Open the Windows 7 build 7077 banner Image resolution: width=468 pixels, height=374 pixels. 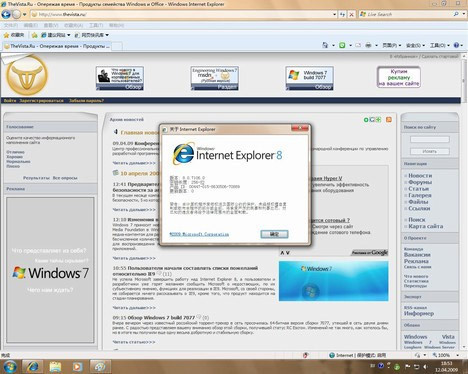[309, 78]
